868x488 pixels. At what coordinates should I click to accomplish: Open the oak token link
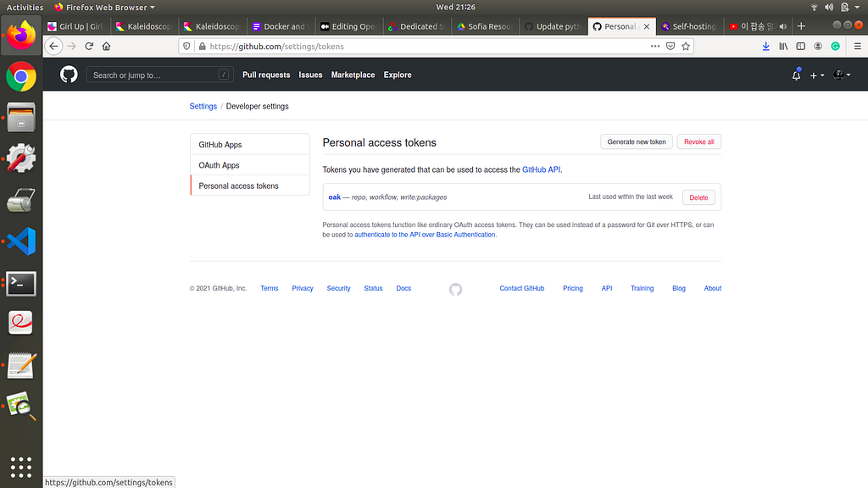tap(334, 197)
